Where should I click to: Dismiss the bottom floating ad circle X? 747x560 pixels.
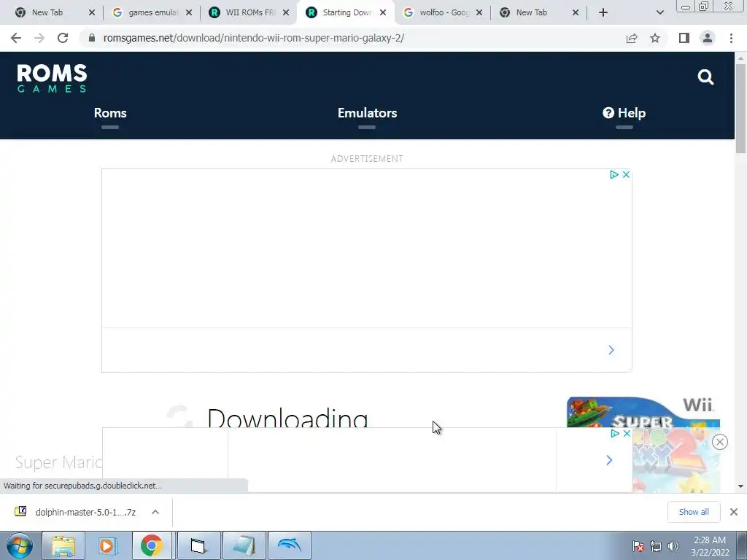[x=720, y=442]
